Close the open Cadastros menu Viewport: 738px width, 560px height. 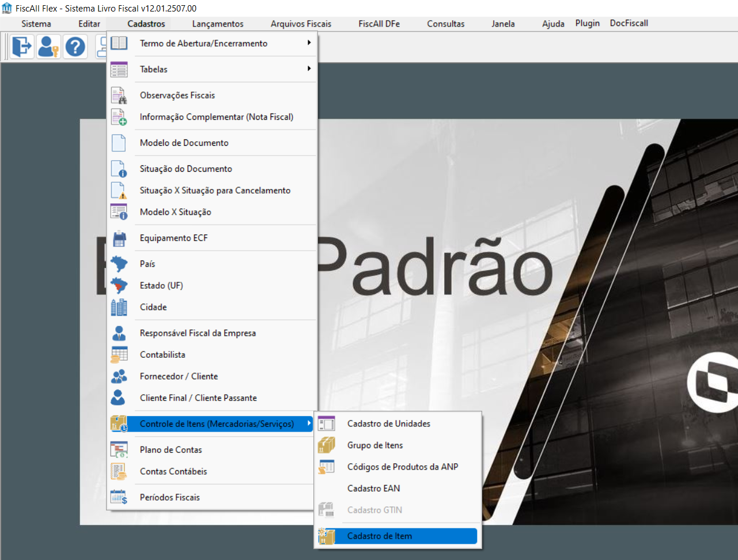coord(146,24)
